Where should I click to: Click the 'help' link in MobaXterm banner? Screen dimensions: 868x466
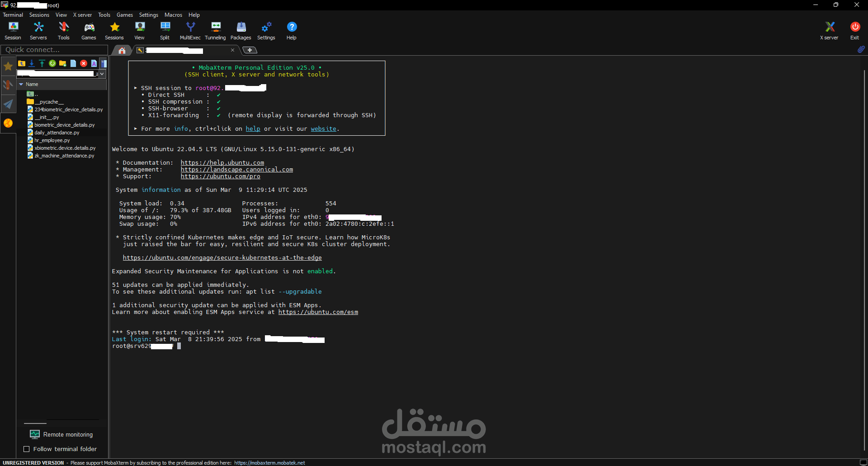click(253, 129)
